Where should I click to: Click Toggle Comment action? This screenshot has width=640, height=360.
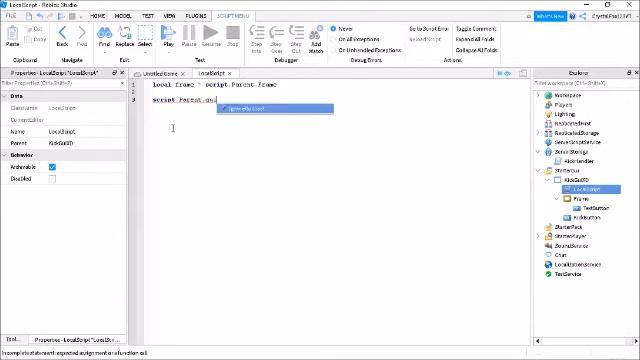(x=476, y=29)
